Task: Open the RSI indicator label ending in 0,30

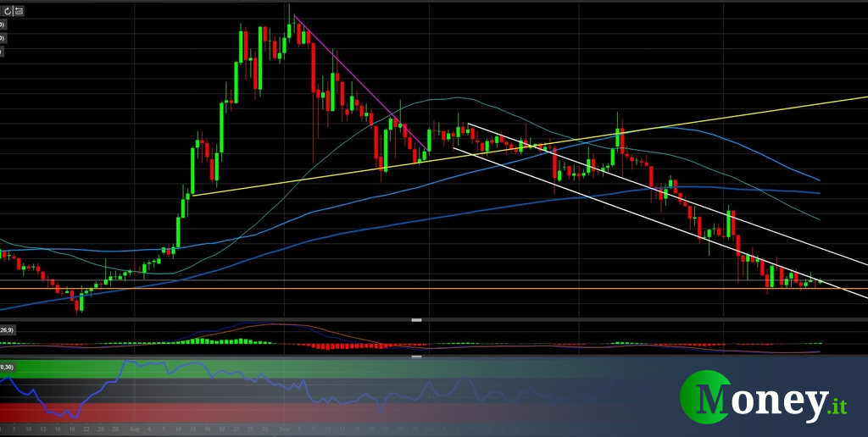Action: 7,367
